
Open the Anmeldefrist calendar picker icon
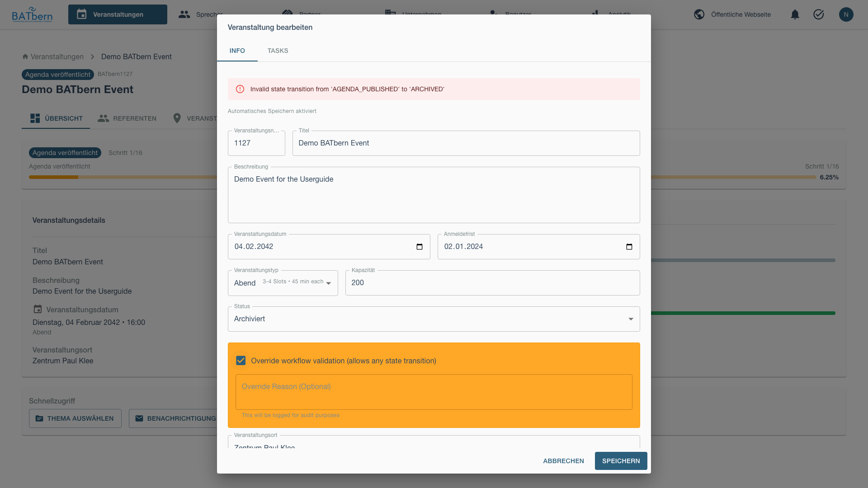point(629,247)
